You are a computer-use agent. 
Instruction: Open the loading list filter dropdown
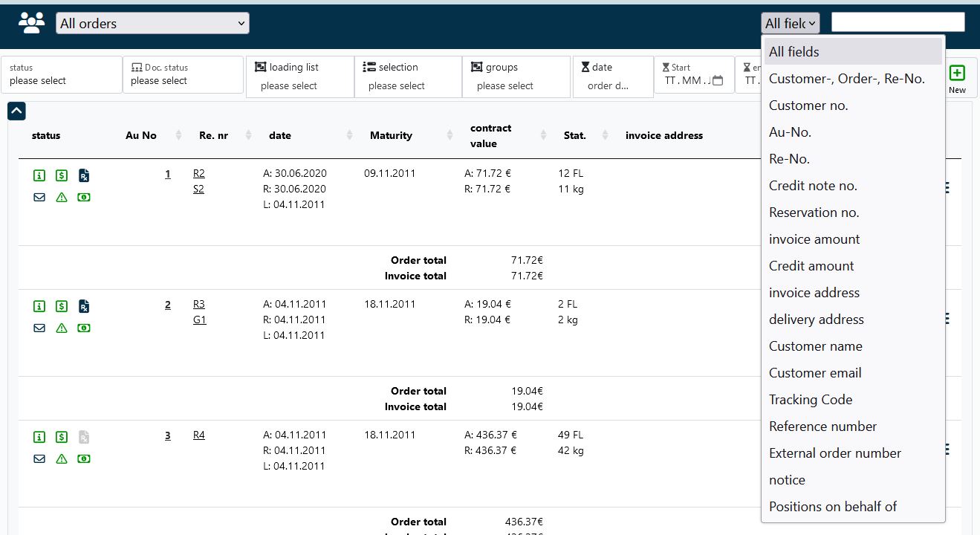(x=299, y=77)
